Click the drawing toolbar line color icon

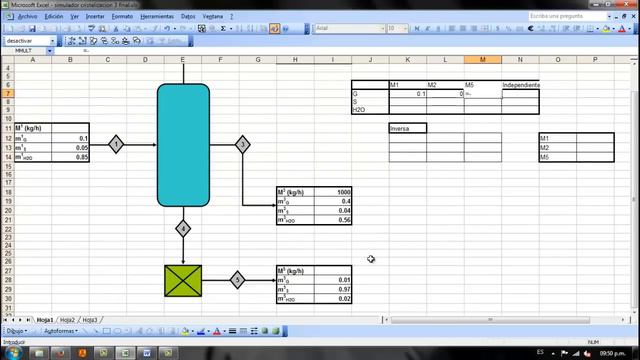(x=201, y=331)
